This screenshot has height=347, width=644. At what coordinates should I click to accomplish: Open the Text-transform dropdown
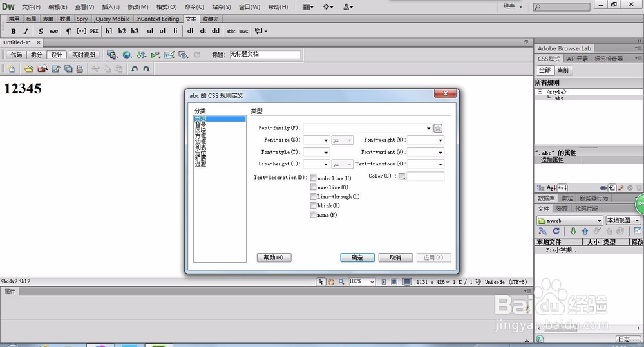coord(440,164)
